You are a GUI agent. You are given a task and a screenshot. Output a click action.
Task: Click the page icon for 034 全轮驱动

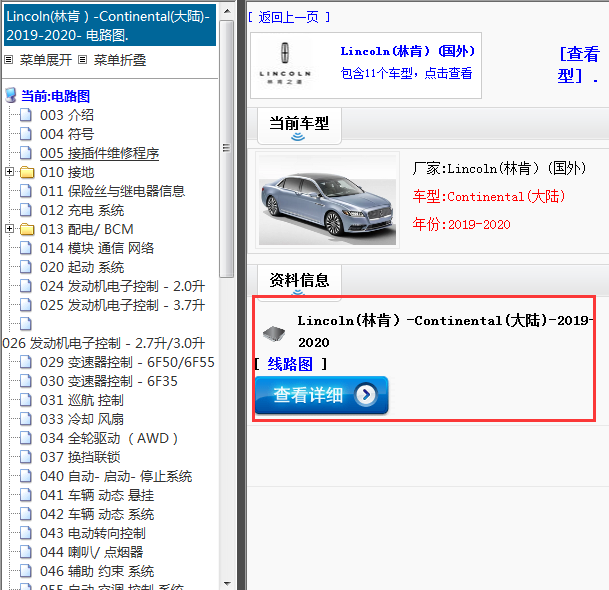(x=26, y=439)
